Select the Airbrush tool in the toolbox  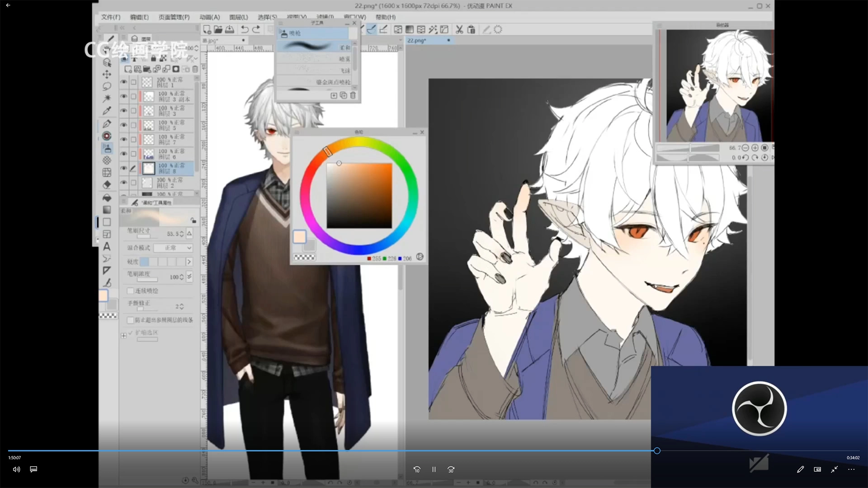tap(107, 148)
